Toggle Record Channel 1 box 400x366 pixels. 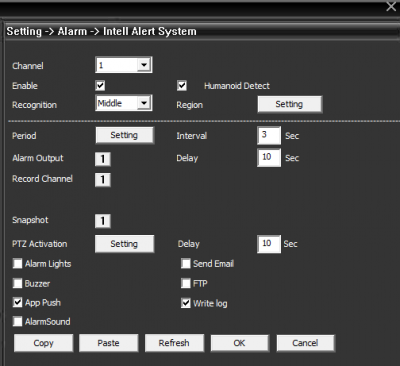coord(103,180)
